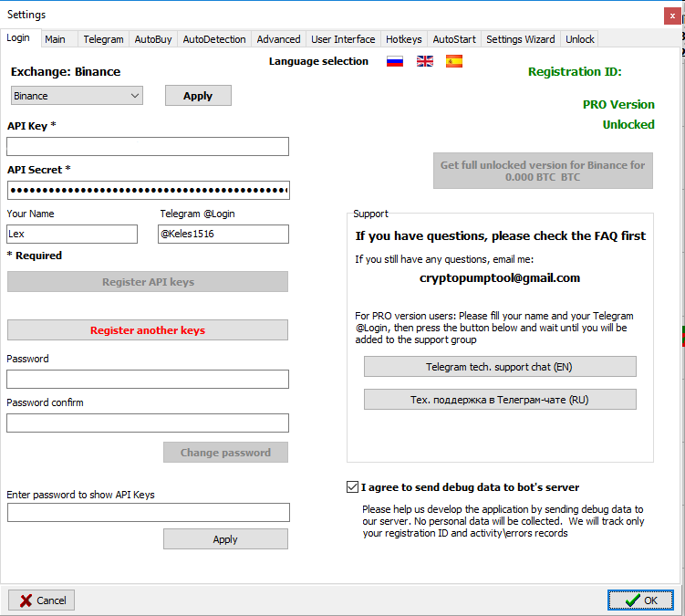Screen dimensions: 685x616
Task: Click the FAQ first heading text
Action: point(500,236)
